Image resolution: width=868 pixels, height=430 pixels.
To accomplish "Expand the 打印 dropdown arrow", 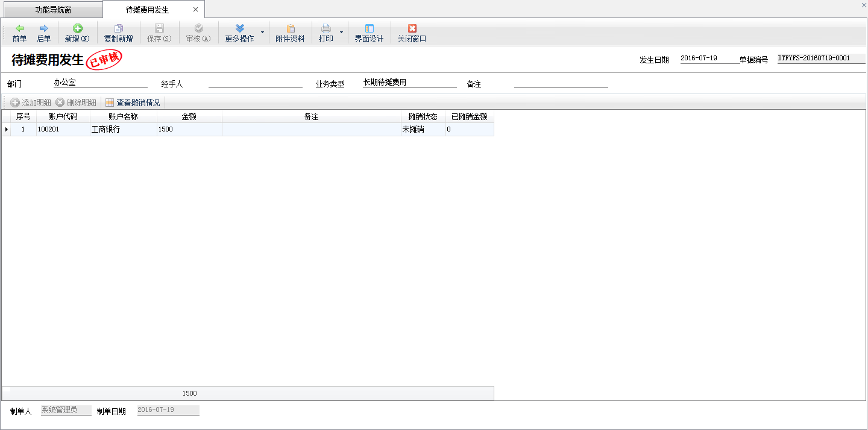I will click(341, 32).
